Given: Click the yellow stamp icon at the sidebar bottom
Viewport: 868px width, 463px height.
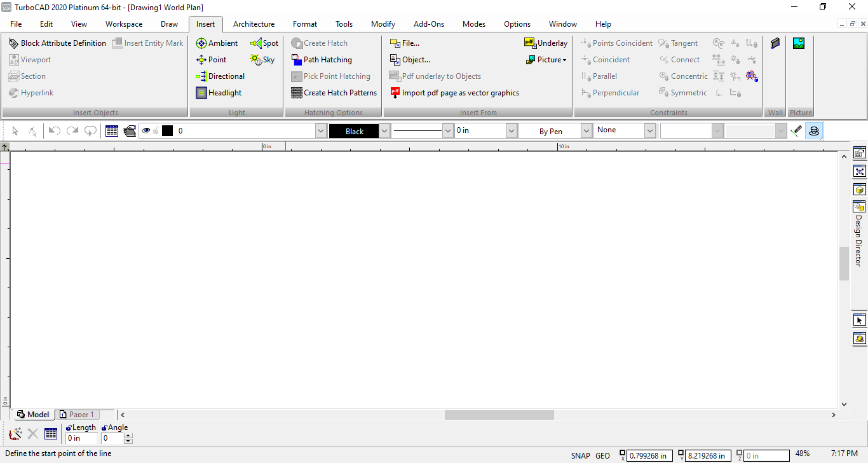Looking at the screenshot, I should pos(859,338).
